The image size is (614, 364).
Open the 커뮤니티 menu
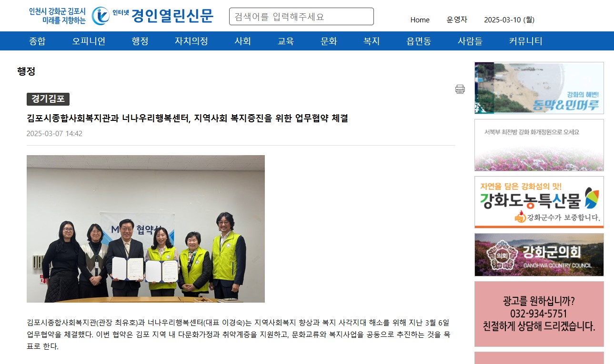[x=525, y=41]
